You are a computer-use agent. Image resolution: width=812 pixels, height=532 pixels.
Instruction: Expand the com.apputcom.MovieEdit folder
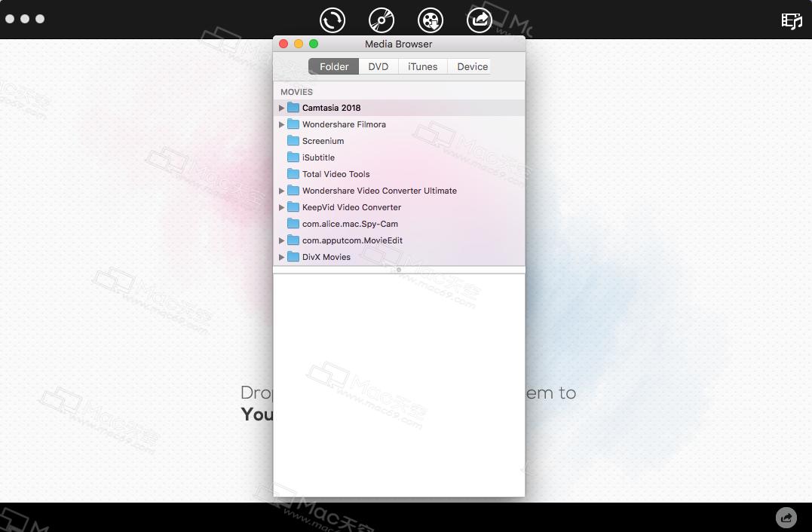point(282,240)
